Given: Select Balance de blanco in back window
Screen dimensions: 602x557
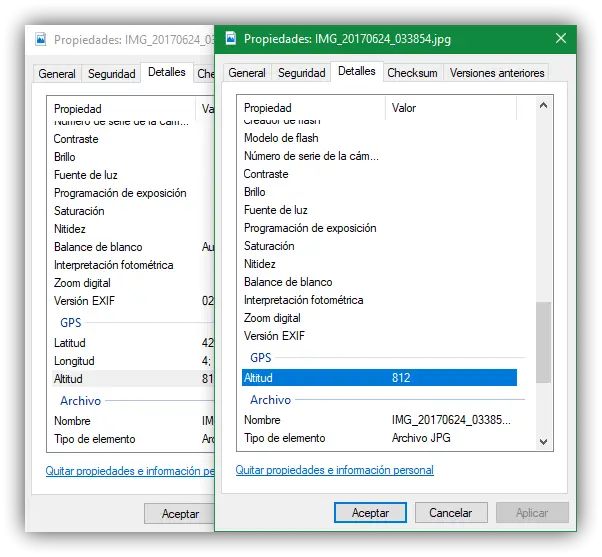Looking at the screenshot, I should click(x=133, y=247).
